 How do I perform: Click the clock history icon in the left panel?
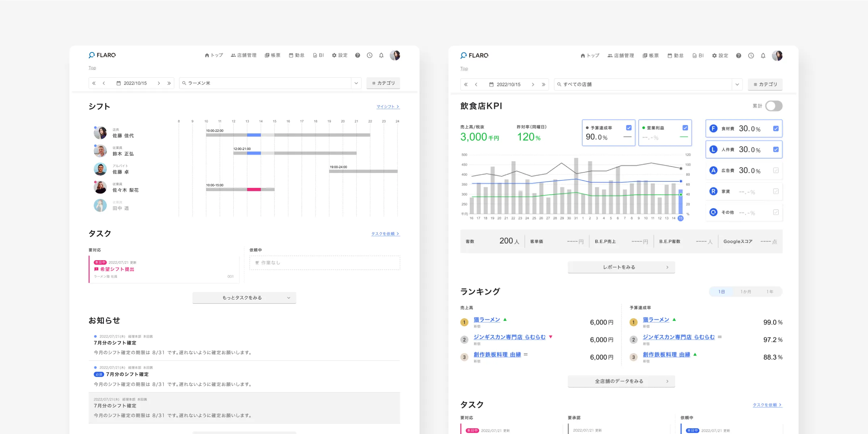[369, 55]
